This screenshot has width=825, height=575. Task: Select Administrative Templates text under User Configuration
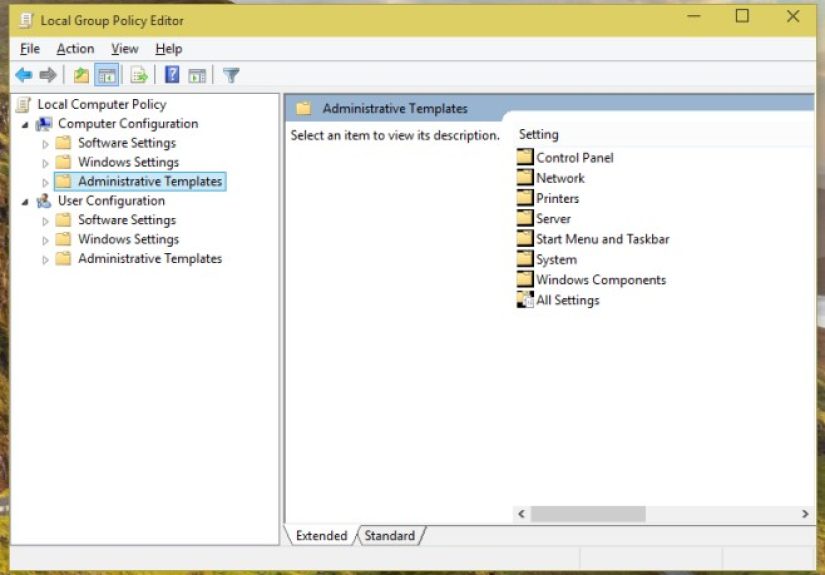pos(150,259)
